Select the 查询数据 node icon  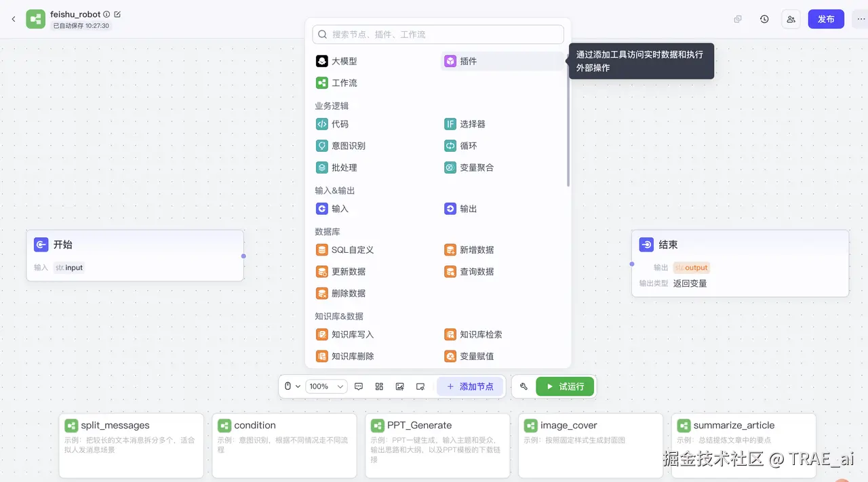coord(450,271)
